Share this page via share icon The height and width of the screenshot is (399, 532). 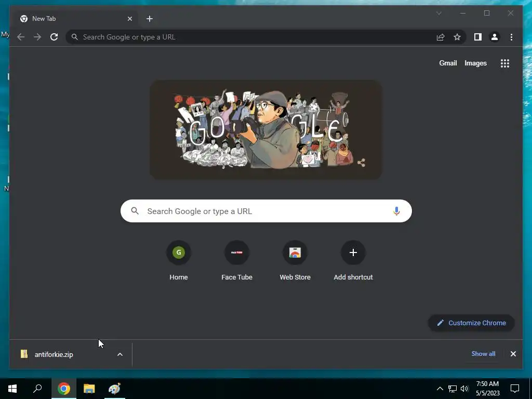click(441, 37)
